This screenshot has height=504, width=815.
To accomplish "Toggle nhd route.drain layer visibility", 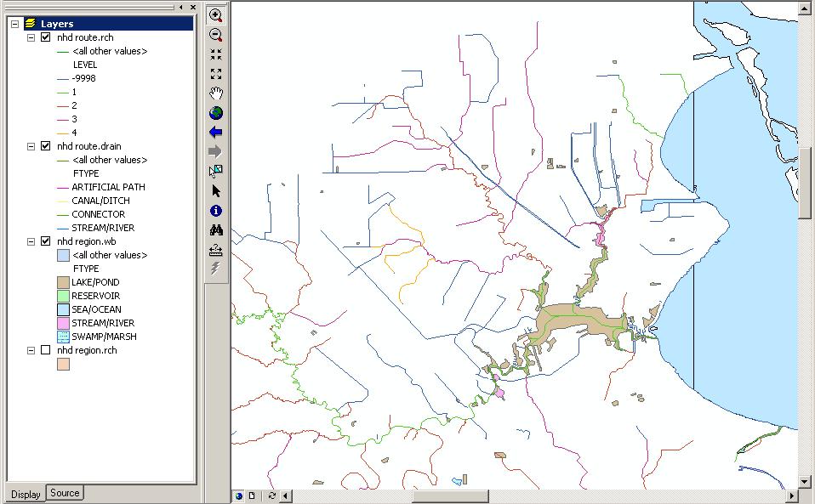I will [x=46, y=146].
